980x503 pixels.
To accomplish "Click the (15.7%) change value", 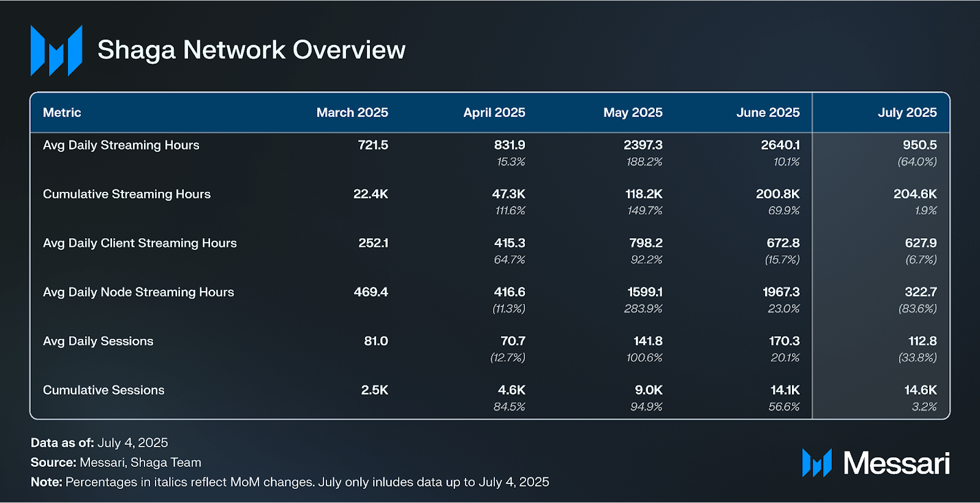I will point(782,260).
